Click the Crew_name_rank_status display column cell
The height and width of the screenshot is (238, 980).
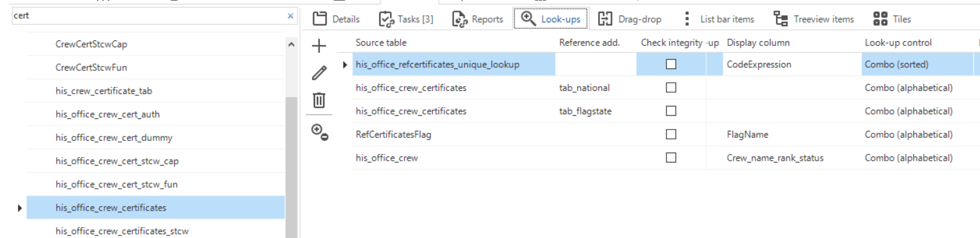coord(792,158)
